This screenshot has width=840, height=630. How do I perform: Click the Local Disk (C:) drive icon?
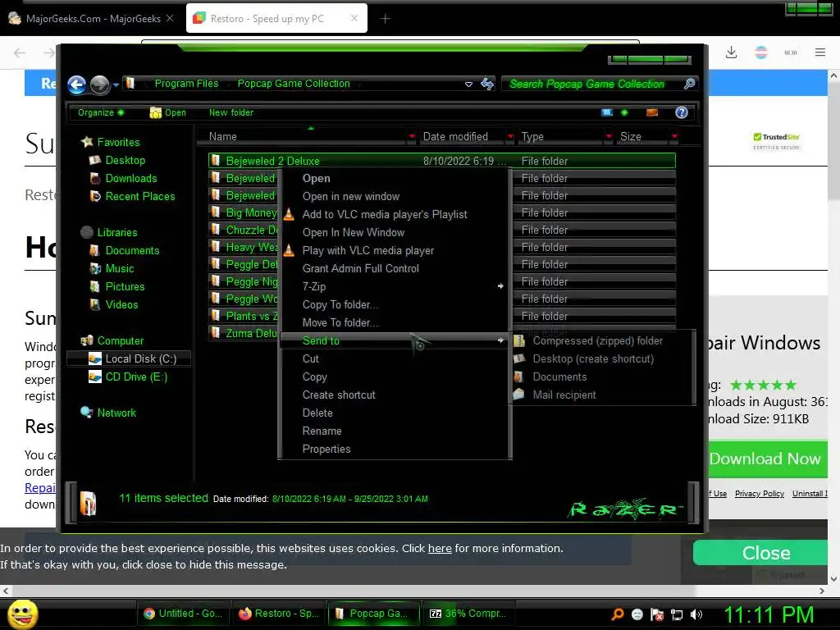(95, 359)
